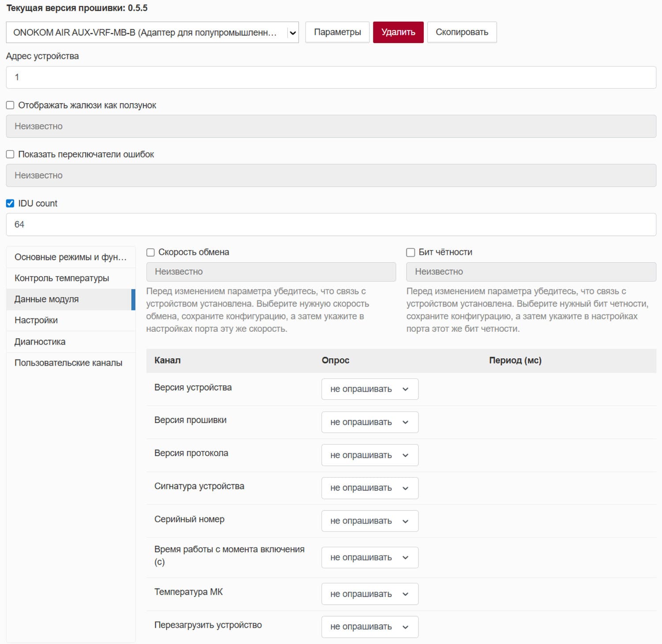The width and height of the screenshot is (662, 644).
Task: Click the Скопировать button
Action: point(462,33)
